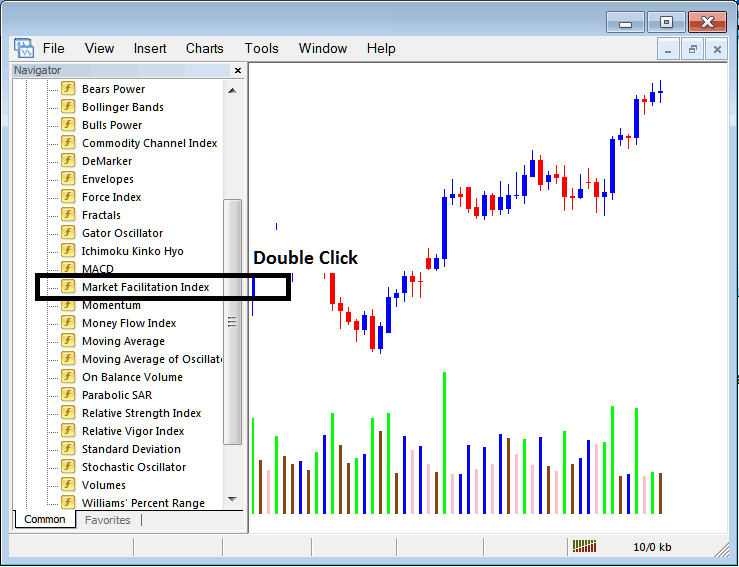Image resolution: width=739 pixels, height=567 pixels.
Task: Select the Stochastic Oscillator label
Action: click(134, 467)
